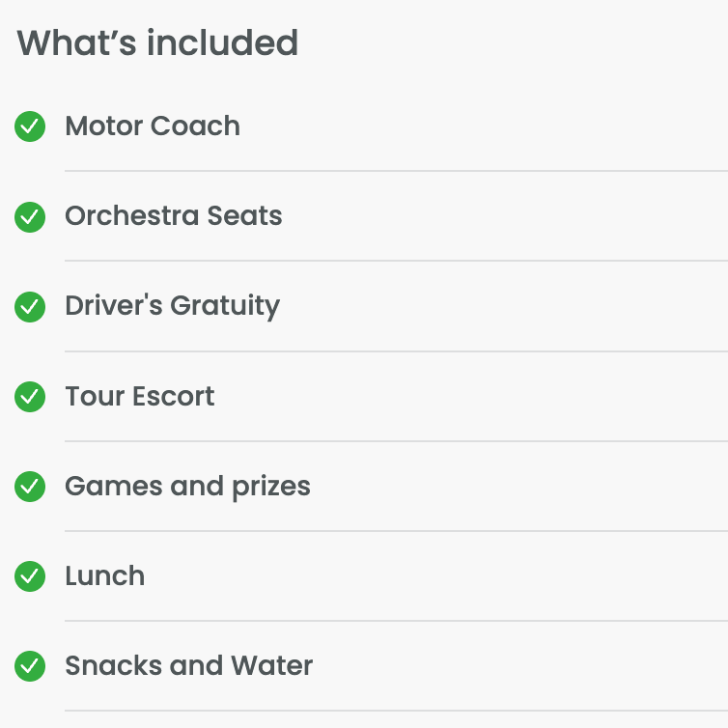Click the "What's included" heading
Screen dimensions: 728x728
click(x=157, y=43)
